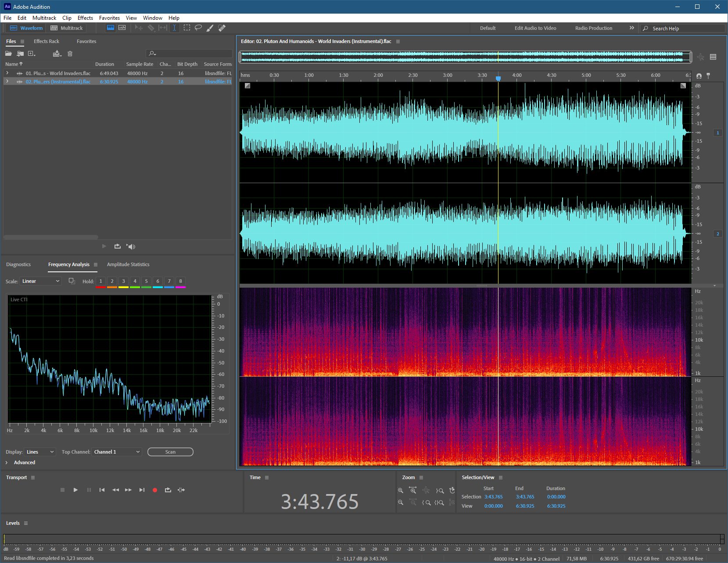Toggle the Spectral Frequency Display
This screenshot has height=563, width=728.
click(111, 28)
